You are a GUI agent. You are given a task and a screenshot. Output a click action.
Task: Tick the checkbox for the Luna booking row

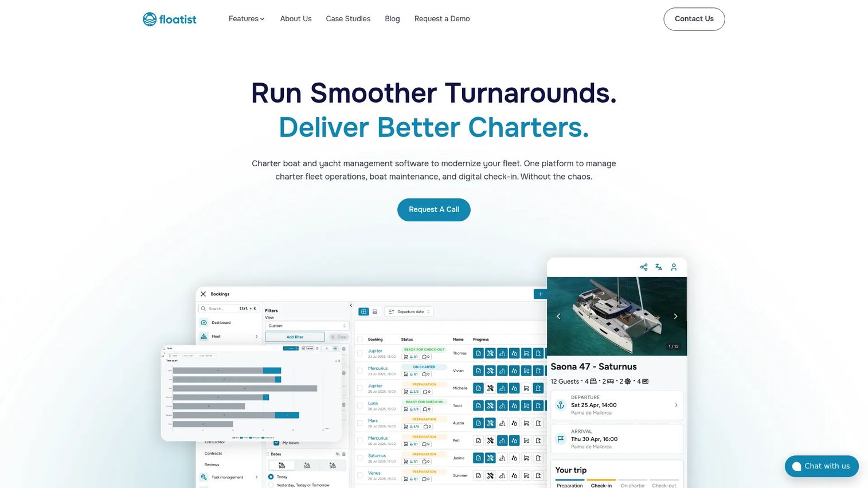[x=360, y=405]
